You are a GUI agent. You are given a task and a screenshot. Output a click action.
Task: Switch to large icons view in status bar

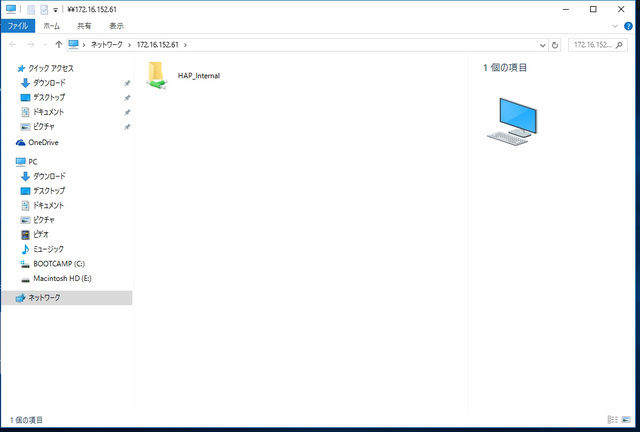click(627, 420)
